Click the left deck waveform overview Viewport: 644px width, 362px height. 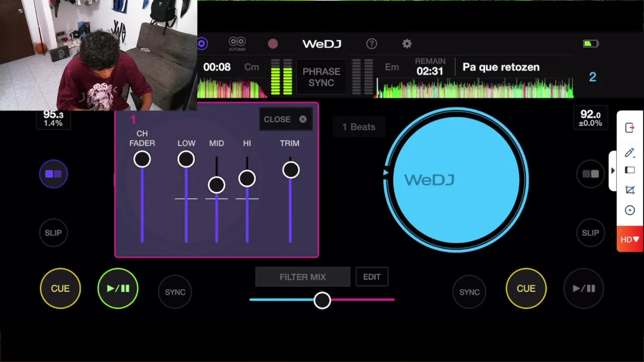231,89
